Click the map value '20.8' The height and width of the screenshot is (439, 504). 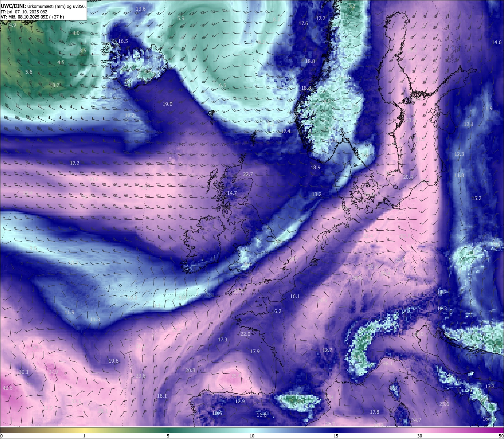click(190, 370)
